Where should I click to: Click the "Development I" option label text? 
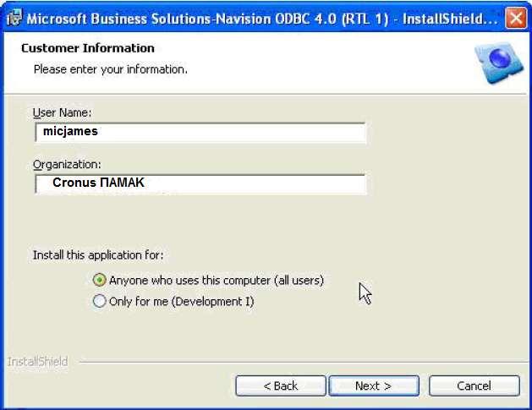click(182, 301)
